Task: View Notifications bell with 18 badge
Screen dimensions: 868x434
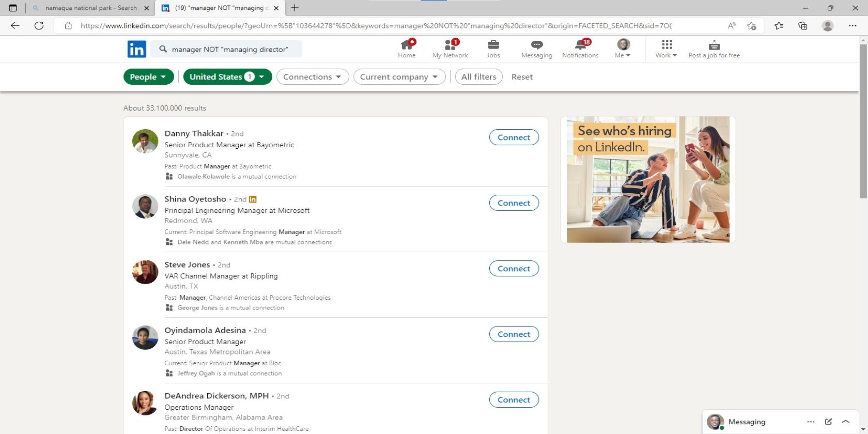Action: point(580,49)
